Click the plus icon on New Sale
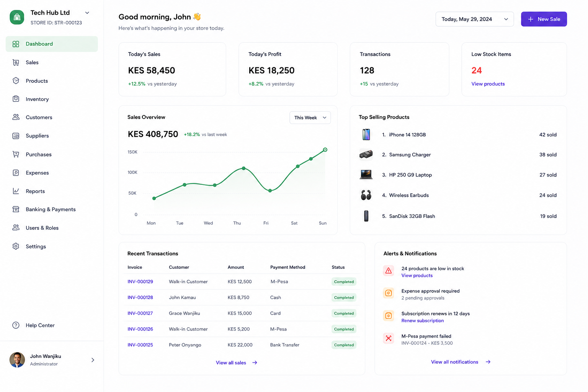The width and height of the screenshot is (588, 392). tap(531, 19)
